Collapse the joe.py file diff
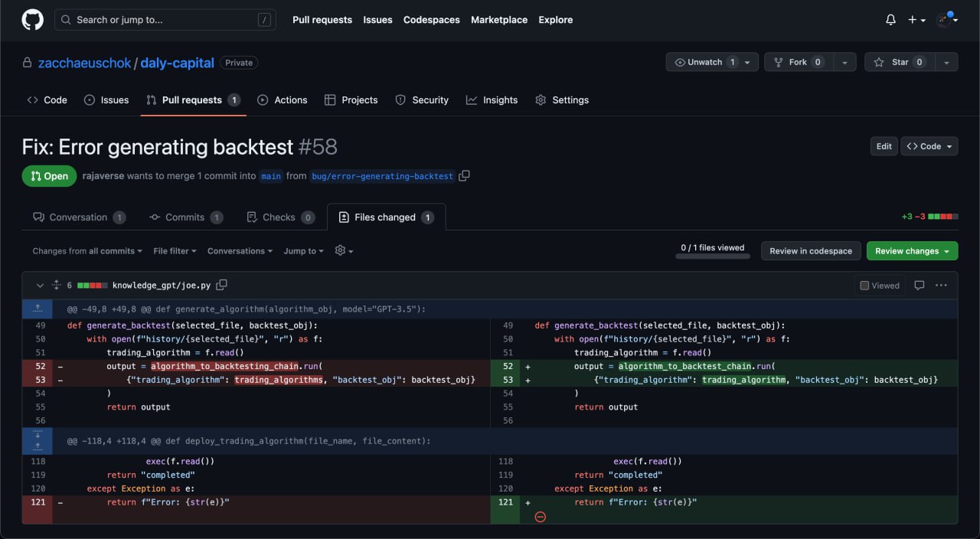Screen dimensions: 980x539 click(40, 286)
